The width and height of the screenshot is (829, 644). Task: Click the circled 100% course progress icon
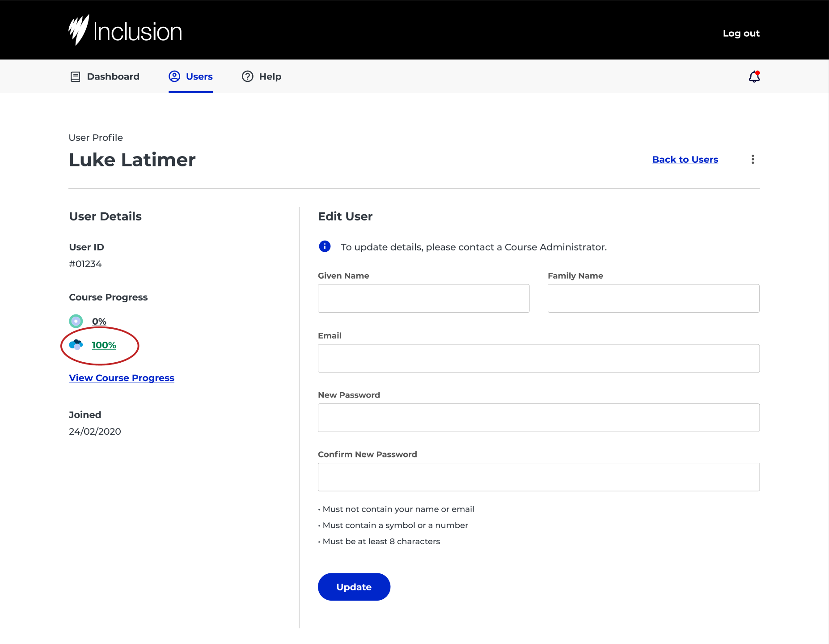tap(76, 345)
